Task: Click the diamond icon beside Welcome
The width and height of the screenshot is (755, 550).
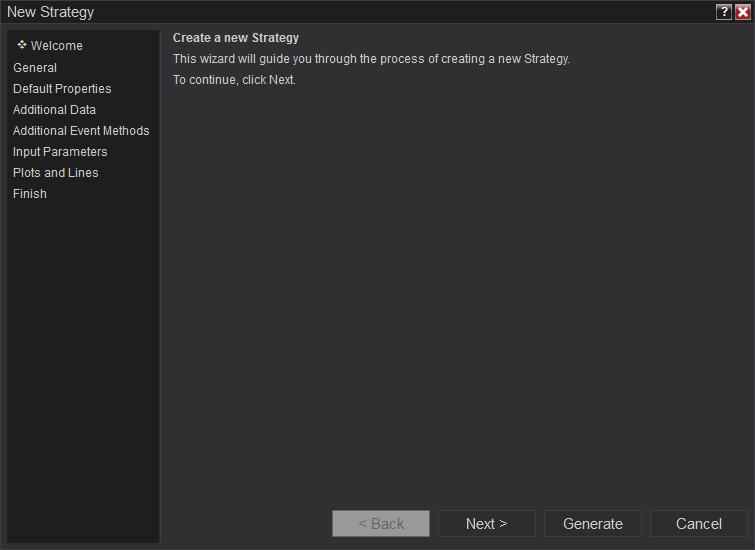Action: click(x=22, y=45)
